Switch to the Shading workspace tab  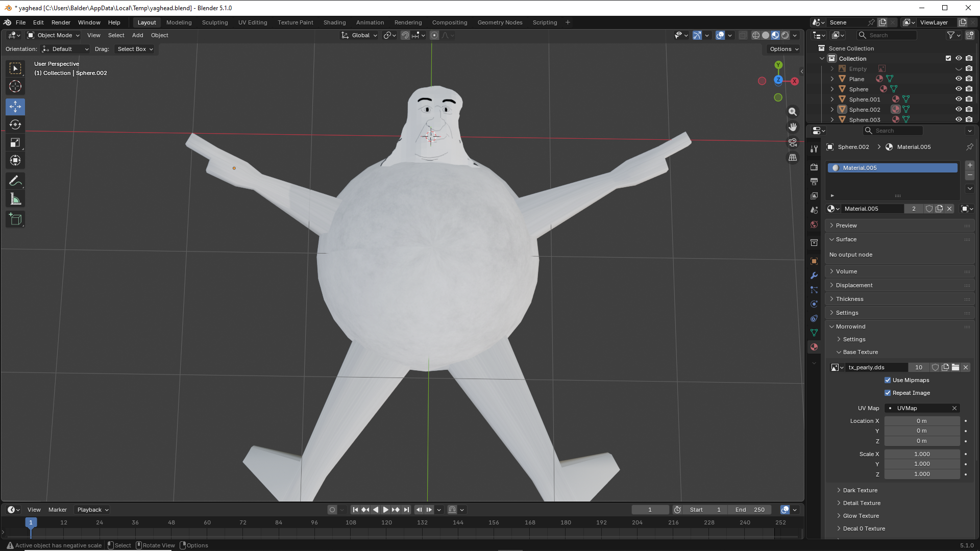(334, 22)
